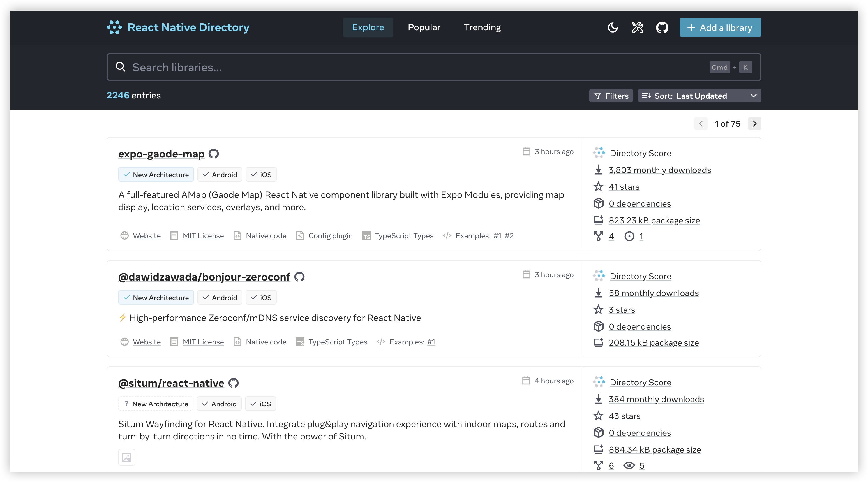This screenshot has width=868, height=482.
Task: Open the tools icon in header
Action: 637,27
